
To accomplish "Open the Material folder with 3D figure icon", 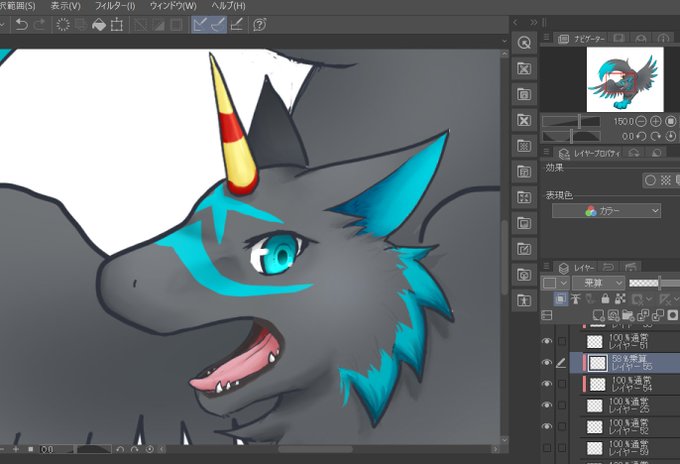I will point(524,301).
